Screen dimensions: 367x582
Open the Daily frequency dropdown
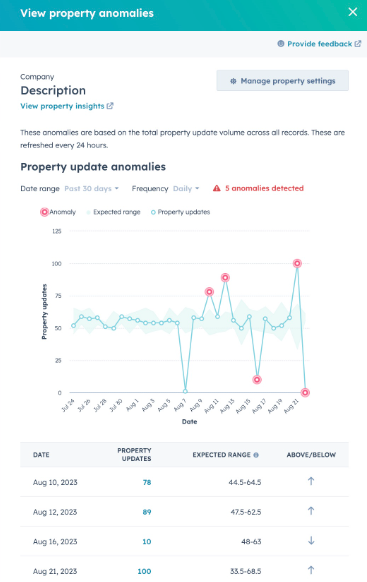(x=186, y=189)
